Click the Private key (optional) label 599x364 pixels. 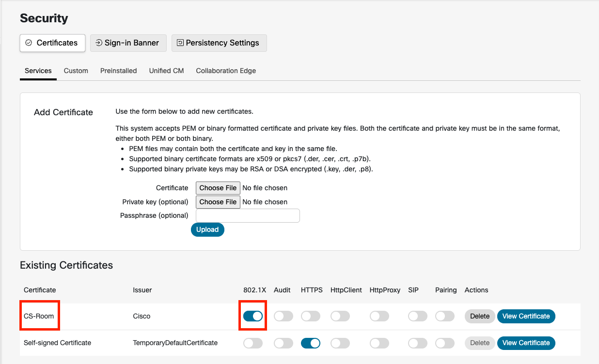pos(155,202)
